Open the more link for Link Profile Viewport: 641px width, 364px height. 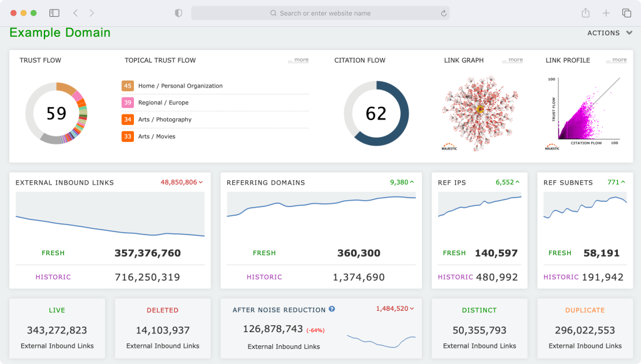616,59
